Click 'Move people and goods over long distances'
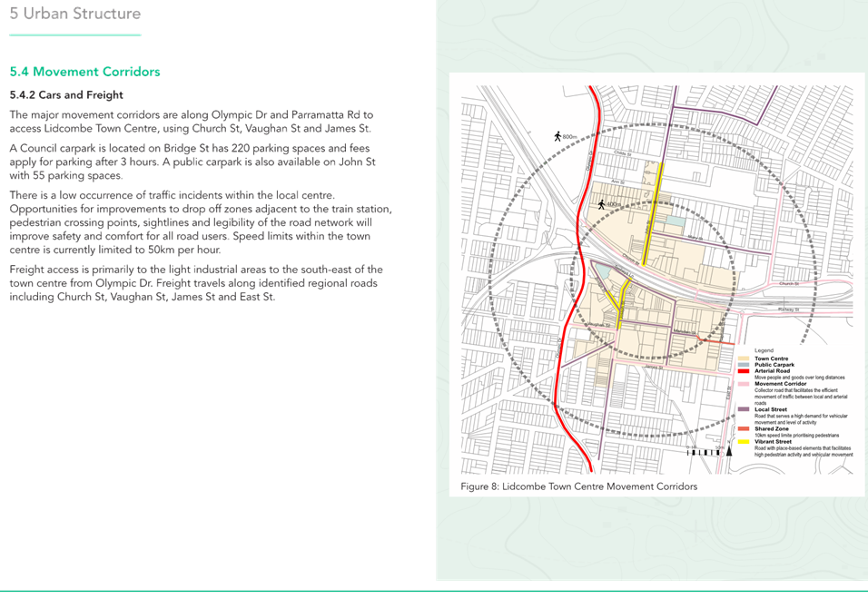Image resolution: width=868 pixels, height=599 pixels. coord(800,378)
